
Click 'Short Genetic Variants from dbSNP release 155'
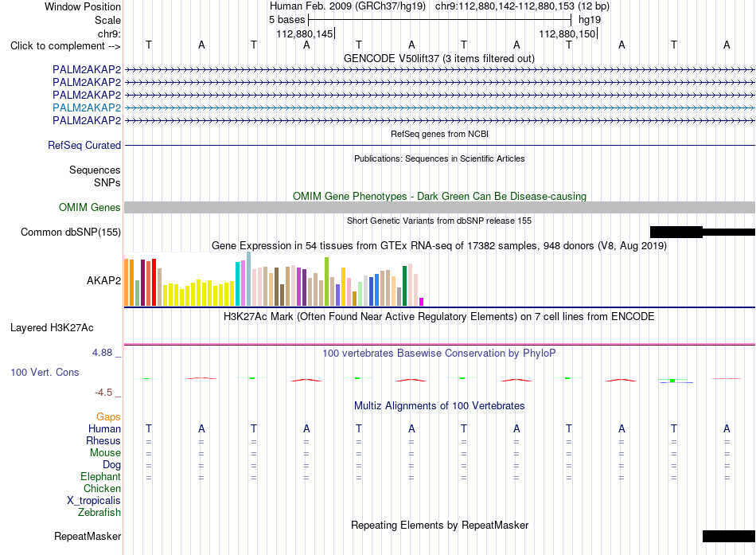[x=439, y=221]
